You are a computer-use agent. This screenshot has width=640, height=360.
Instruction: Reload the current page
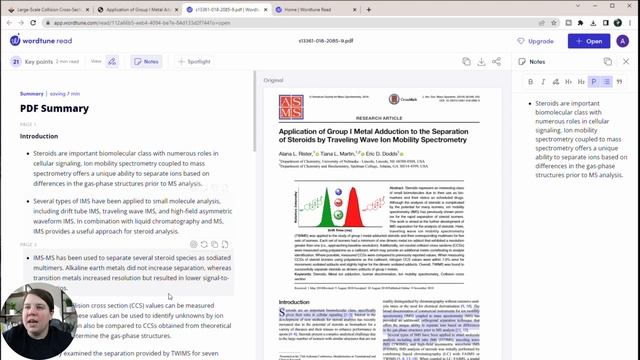coord(33,23)
